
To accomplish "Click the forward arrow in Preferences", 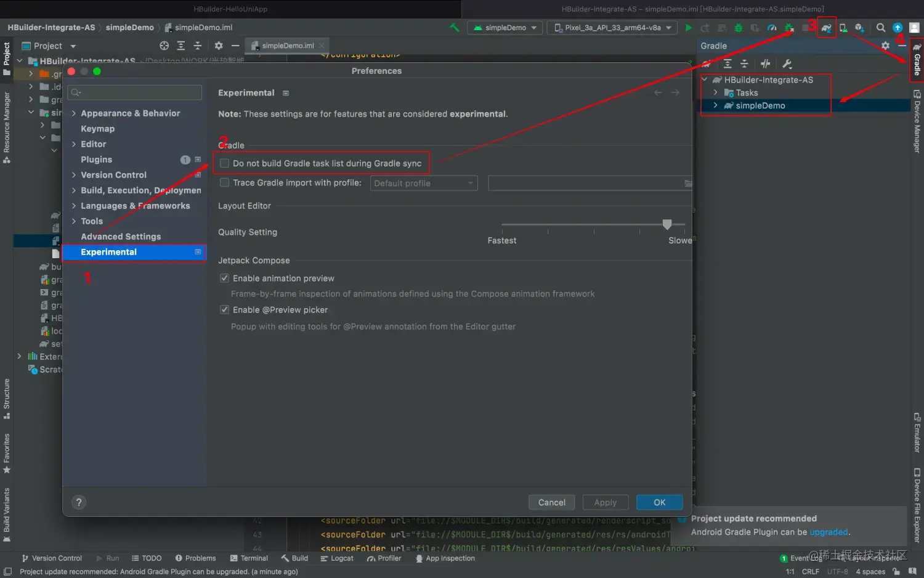I will 675,92.
